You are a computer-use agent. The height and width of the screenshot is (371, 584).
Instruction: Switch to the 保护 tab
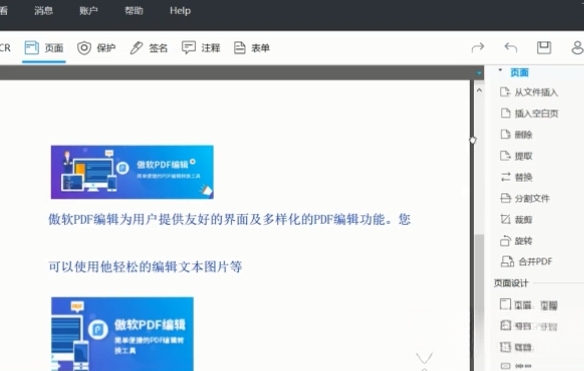(x=96, y=48)
